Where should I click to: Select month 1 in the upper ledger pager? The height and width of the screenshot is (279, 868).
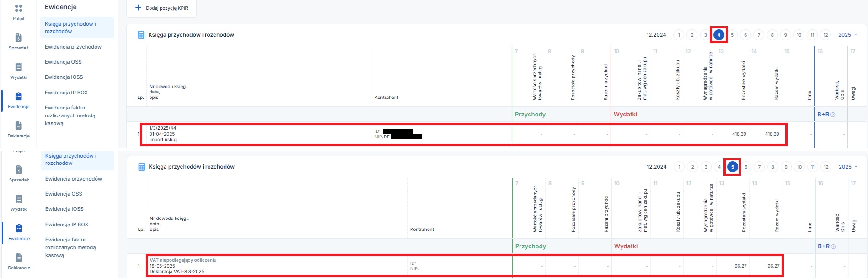click(x=679, y=35)
